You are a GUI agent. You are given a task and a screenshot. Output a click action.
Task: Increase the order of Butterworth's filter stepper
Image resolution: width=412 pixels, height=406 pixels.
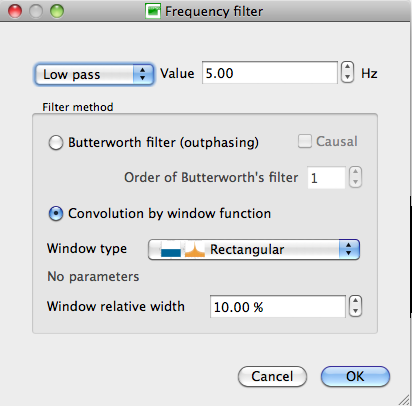(355, 172)
